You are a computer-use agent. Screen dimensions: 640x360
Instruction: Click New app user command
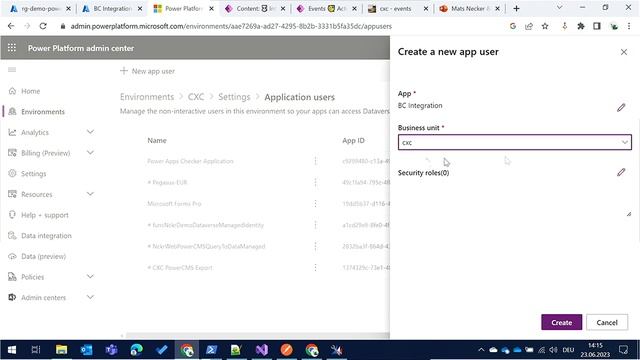coord(147,71)
